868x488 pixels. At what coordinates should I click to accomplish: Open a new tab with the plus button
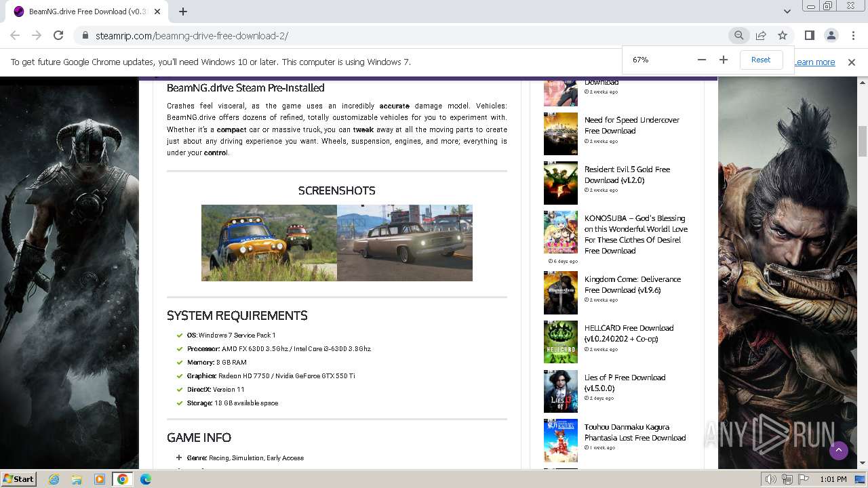click(182, 12)
